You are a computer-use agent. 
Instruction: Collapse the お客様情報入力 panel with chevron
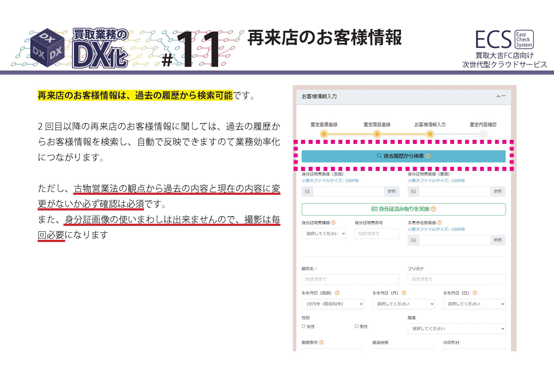(498, 96)
